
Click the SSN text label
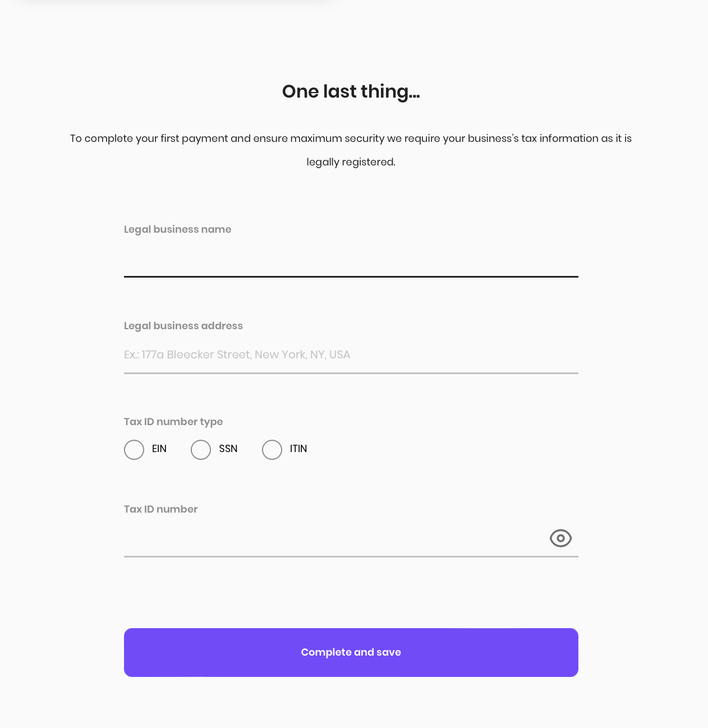(x=228, y=449)
